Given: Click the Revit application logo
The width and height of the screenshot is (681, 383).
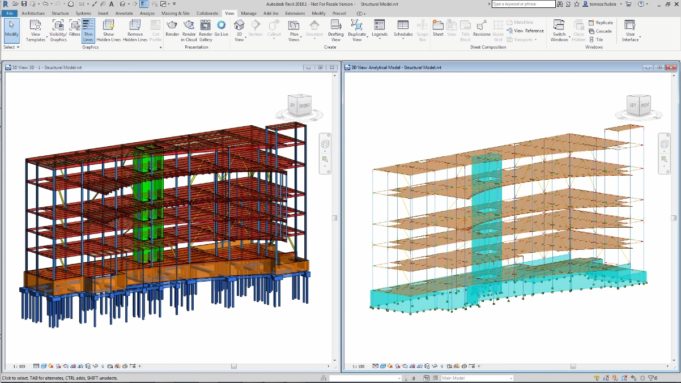Looking at the screenshot, I should pyautogui.click(x=5, y=4).
